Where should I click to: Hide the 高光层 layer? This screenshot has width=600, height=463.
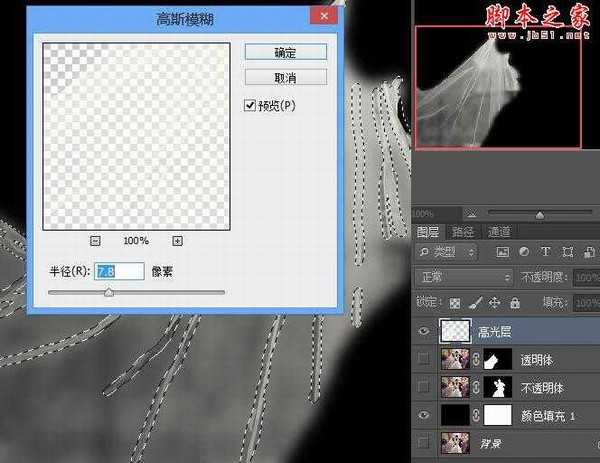point(424,330)
